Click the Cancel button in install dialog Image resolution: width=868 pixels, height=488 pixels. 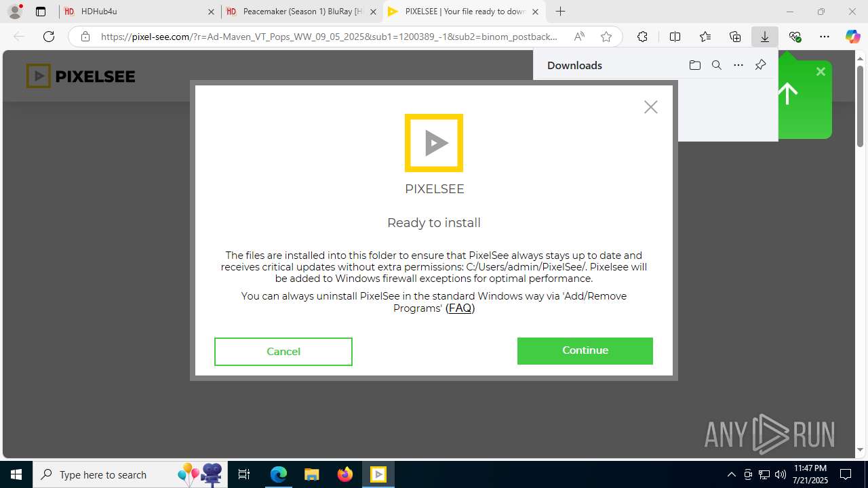point(283,351)
